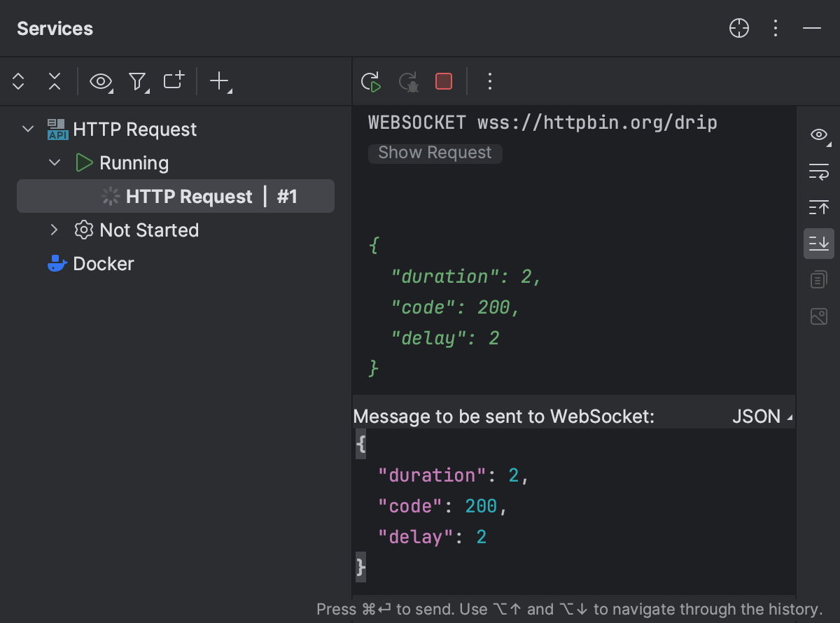
Task: Click the HTTP Request #1 spinner icon
Action: coord(110,196)
